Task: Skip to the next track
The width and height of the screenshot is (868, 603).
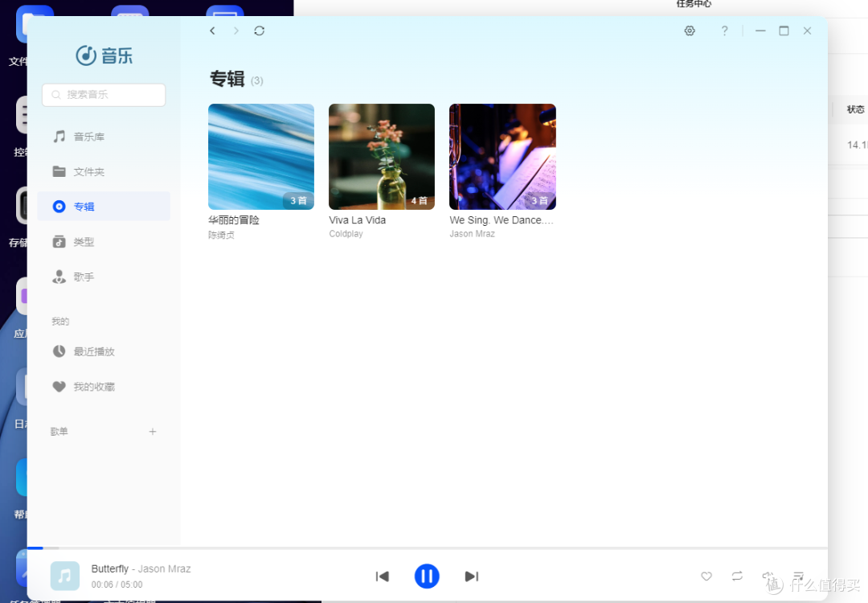Action: (472, 576)
